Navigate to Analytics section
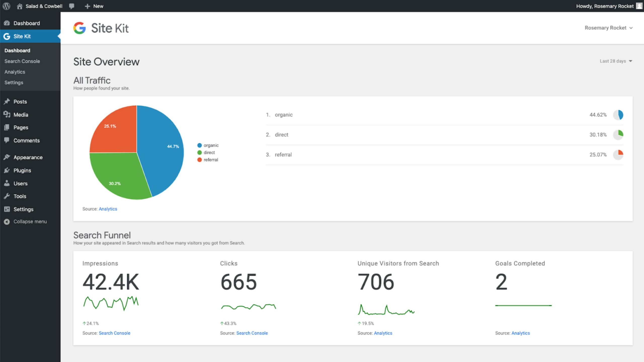This screenshot has width=644, height=362. click(x=15, y=72)
